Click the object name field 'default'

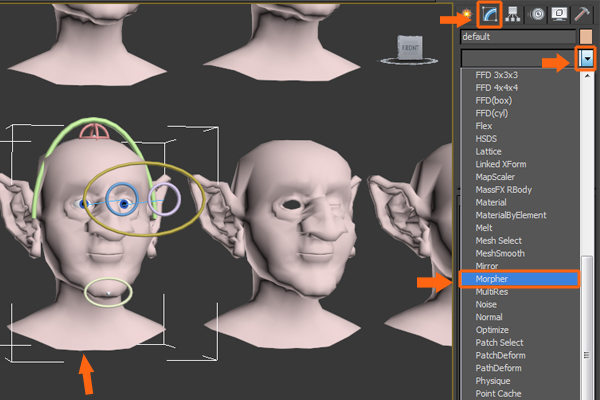click(518, 37)
